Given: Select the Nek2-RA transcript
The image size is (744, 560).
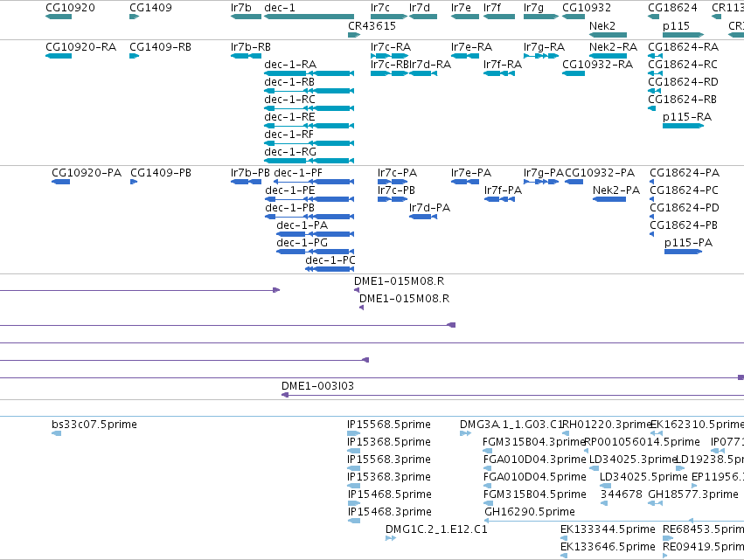Looking at the screenshot, I should 608,56.
